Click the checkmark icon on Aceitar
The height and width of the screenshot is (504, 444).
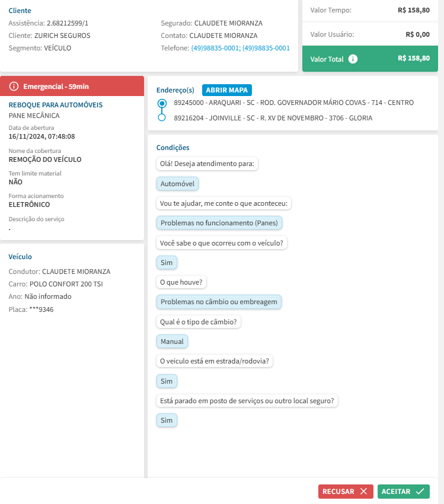[x=420, y=492]
